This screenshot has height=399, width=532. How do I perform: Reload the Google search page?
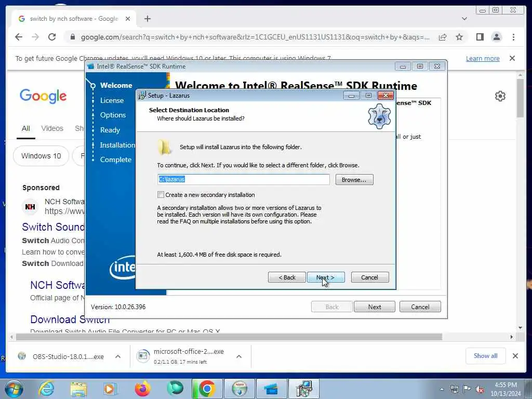[52, 37]
